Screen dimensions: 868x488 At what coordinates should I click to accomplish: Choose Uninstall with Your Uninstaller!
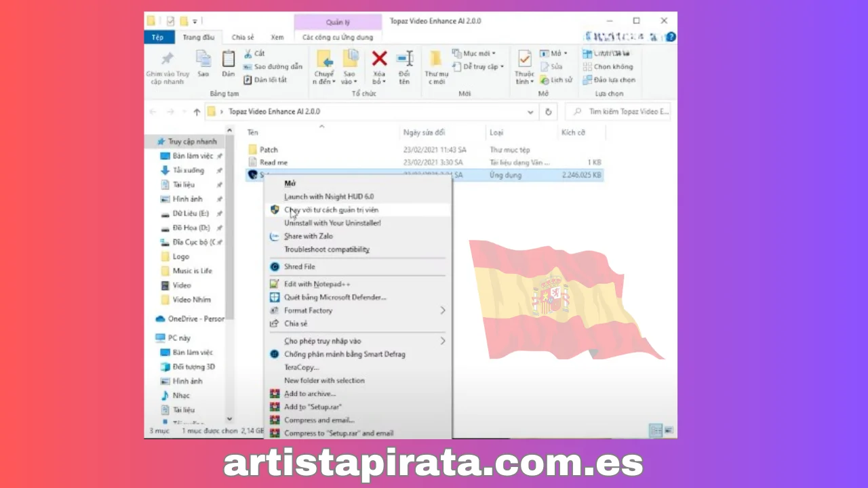coord(332,223)
